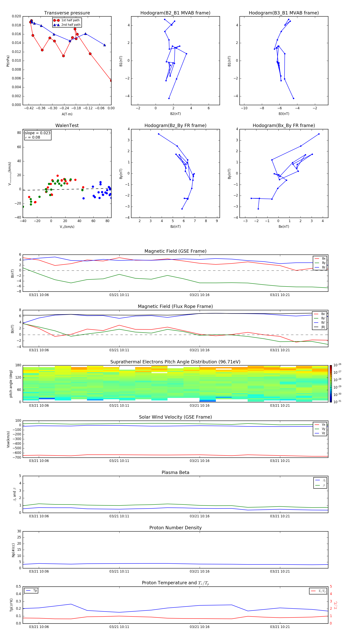Click the "Bz(nT)" x-axis label
Screen dimensions: 351x644
click(x=175, y=227)
